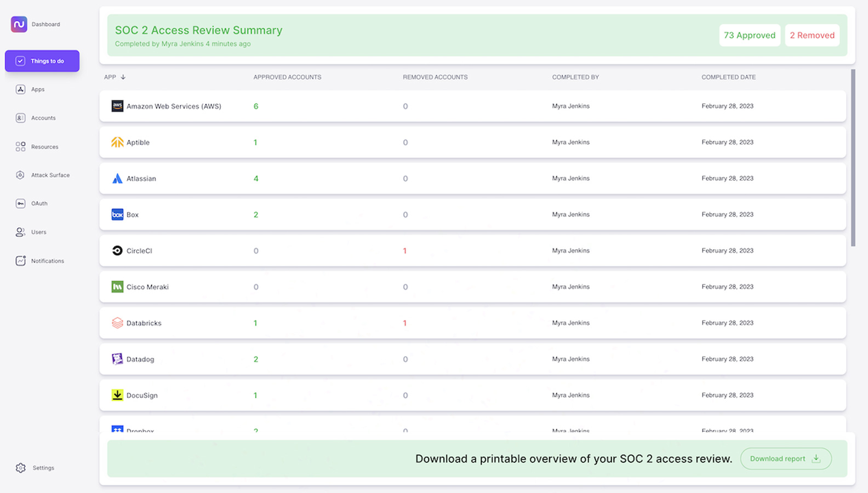This screenshot has width=868, height=493.
Task: Click the Notifications icon
Action: (x=20, y=261)
